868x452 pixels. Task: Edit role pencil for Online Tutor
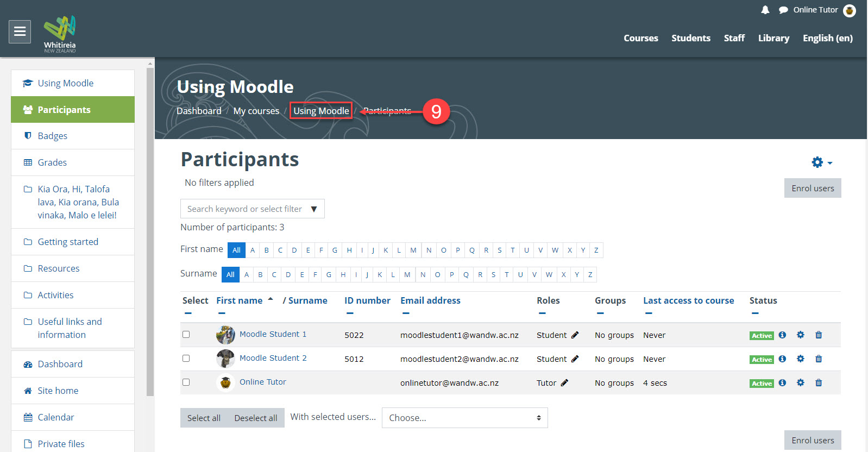[564, 383]
